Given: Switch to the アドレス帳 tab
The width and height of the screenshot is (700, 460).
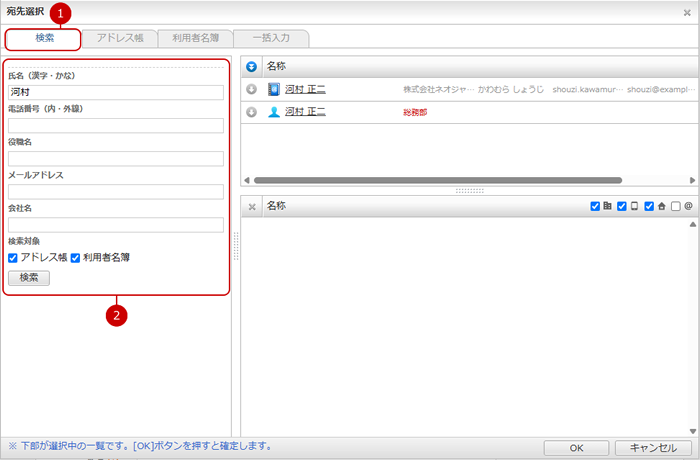Looking at the screenshot, I should [119, 38].
